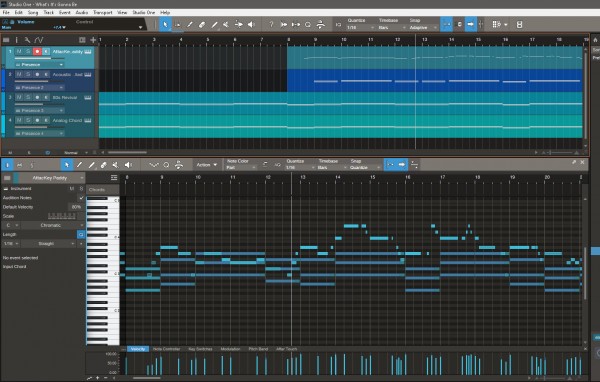The height and width of the screenshot is (382, 600).
Task: Select the Arrow tool in main toolbar
Action: tap(165, 24)
